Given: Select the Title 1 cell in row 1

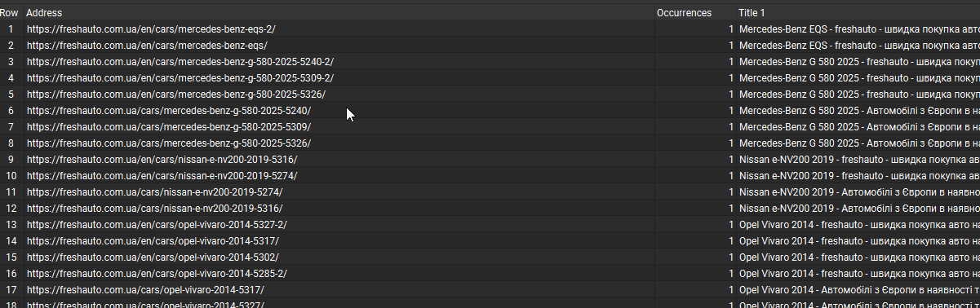Looking at the screenshot, I should pos(859,29).
